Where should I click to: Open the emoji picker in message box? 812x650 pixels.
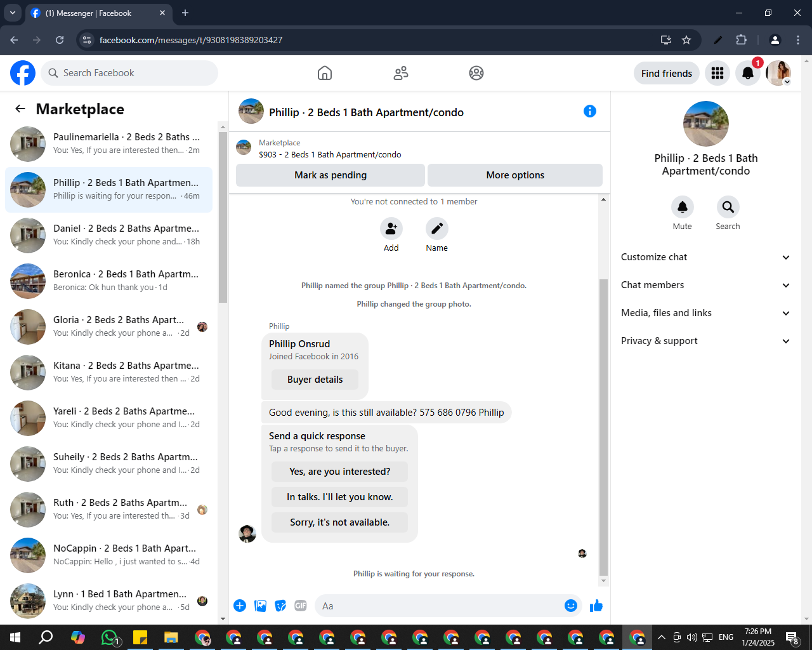click(571, 606)
